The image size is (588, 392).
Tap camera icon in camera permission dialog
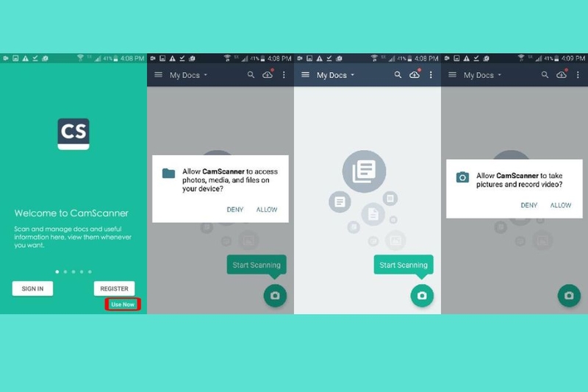(x=462, y=177)
